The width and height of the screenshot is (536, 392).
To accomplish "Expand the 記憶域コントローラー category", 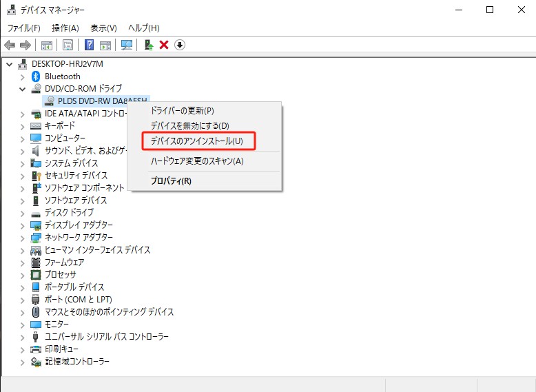I will 23,362.
